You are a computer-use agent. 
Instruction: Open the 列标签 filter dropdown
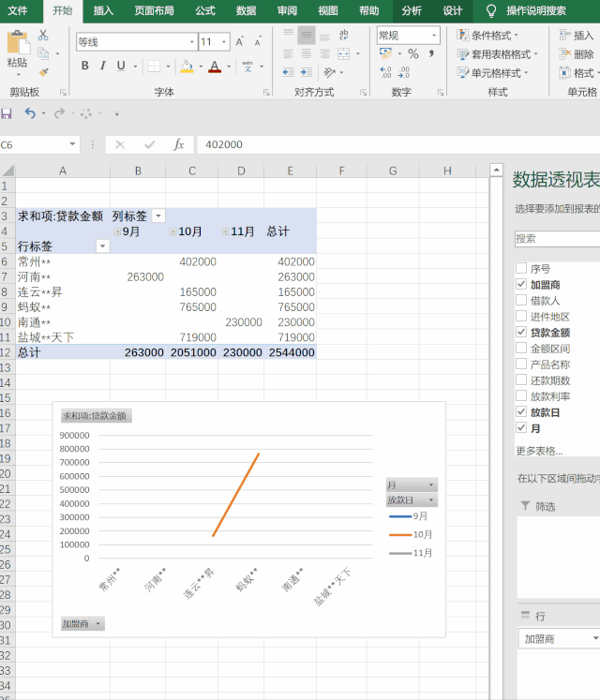pyautogui.click(x=158, y=216)
